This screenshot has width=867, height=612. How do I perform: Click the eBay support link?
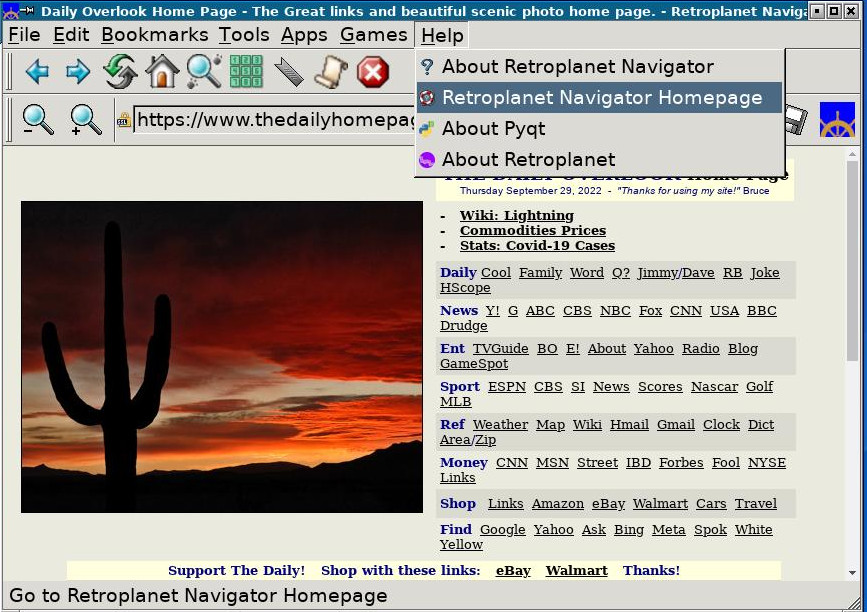point(513,571)
